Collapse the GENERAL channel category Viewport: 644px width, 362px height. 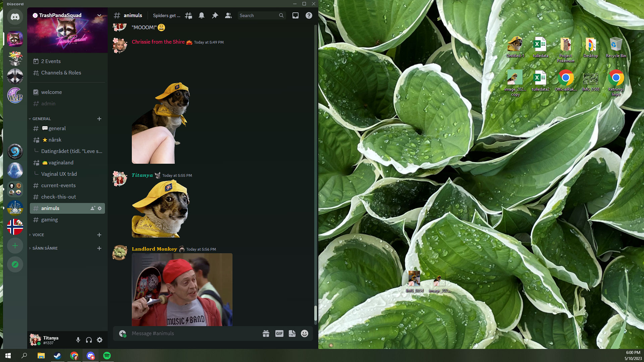coord(40,118)
